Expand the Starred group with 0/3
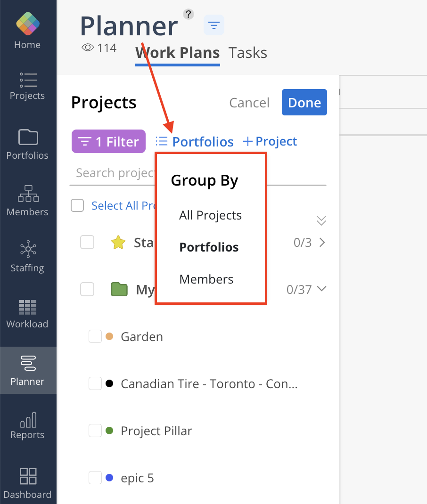Viewport: 427px width, 504px height. [x=322, y=243]
